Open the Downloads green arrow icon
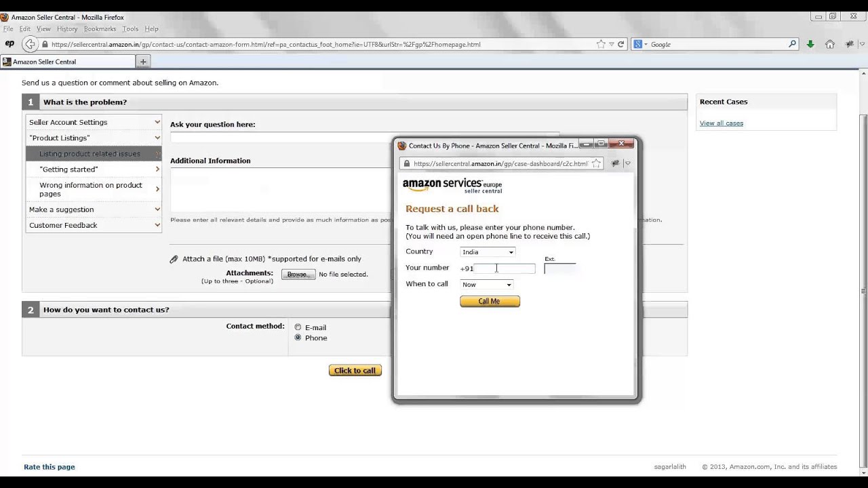Viewport: 868px width, 488px height. point(810,44)
